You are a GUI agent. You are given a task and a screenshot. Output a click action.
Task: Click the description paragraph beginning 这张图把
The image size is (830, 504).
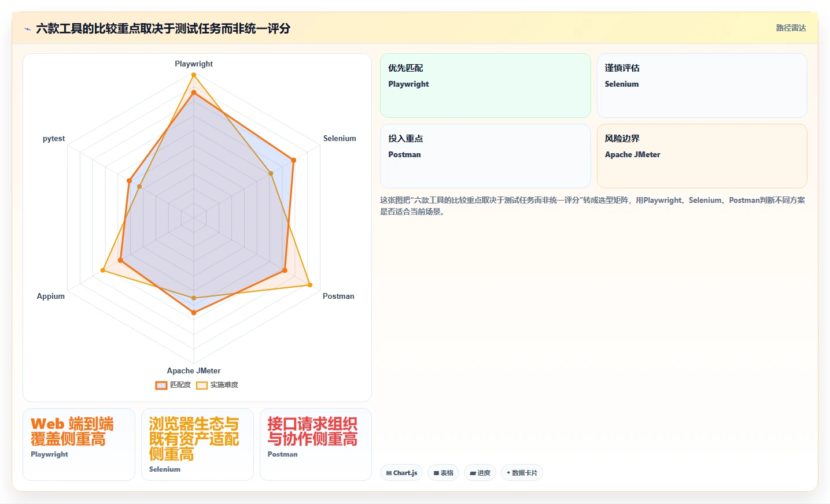point(593,206)
